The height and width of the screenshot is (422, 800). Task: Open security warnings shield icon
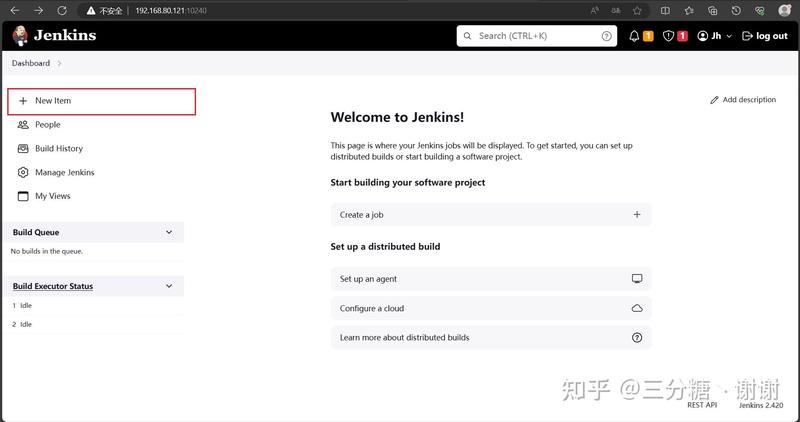[668, 36]
